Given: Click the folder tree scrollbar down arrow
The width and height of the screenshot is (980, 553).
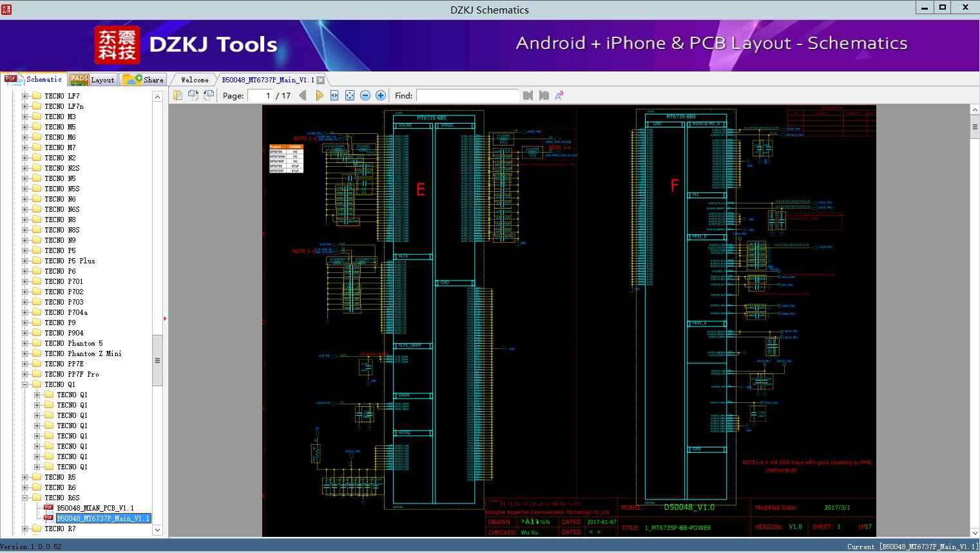Looking at the screenshot, I should pyautogui.click(x=157, y=530).
